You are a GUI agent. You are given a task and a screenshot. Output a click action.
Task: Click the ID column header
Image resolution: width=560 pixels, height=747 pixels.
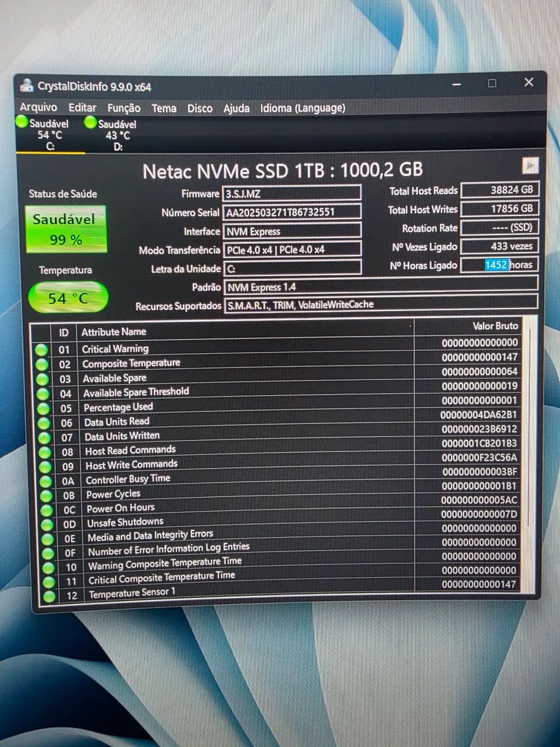tap(64, 333)
